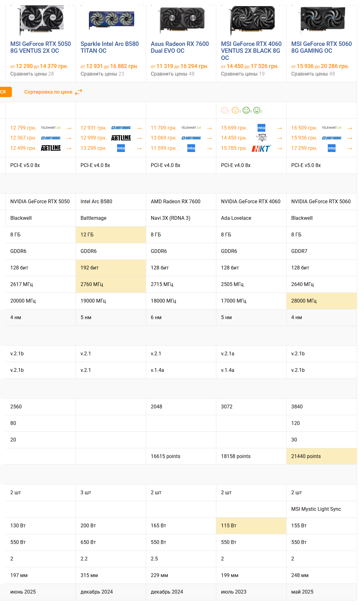Click Сравнить цены 19 for RTX 4060
Image resolution: width=364 pixels, height=605 pixels.
click(243, 74)
